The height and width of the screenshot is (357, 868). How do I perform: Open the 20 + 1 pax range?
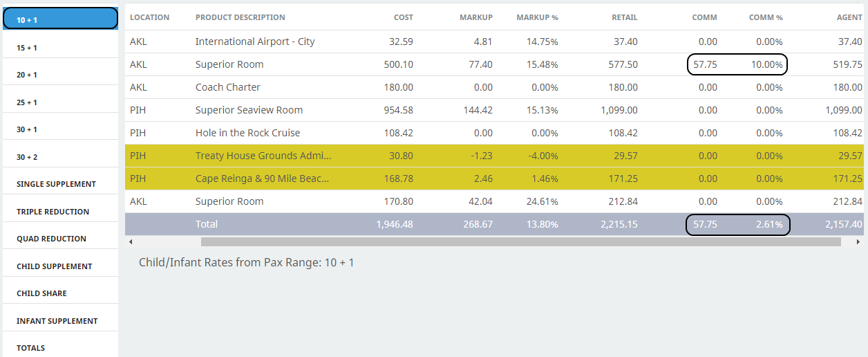click(60, 75)
